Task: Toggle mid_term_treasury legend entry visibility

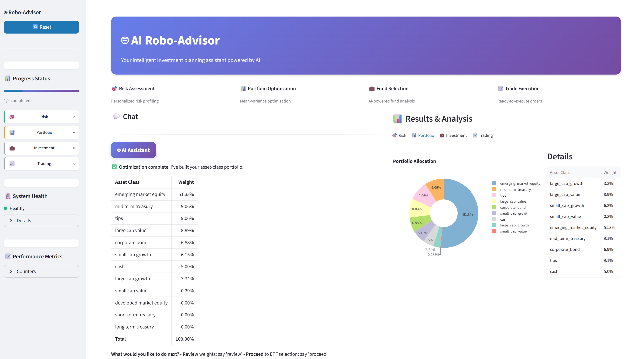Action: [515, 189]
